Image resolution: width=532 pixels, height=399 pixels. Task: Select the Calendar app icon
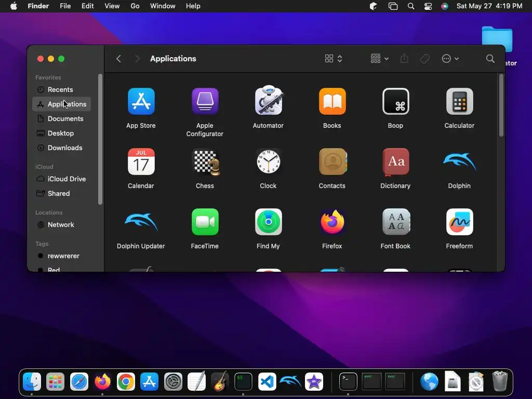[141, 162]
